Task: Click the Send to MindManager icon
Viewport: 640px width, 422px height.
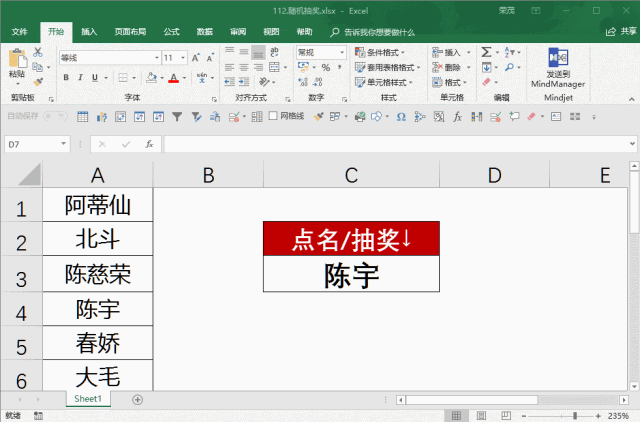Action: click(558, 68)
